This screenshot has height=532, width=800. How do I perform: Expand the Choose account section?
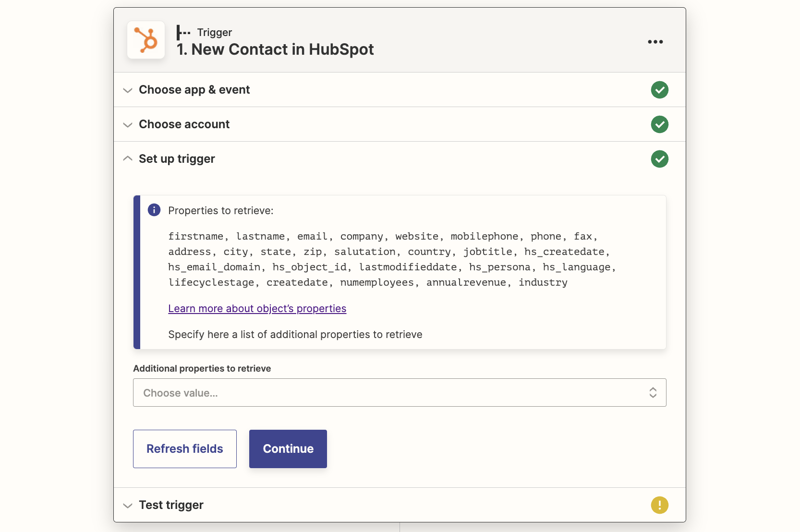[128, 125]
